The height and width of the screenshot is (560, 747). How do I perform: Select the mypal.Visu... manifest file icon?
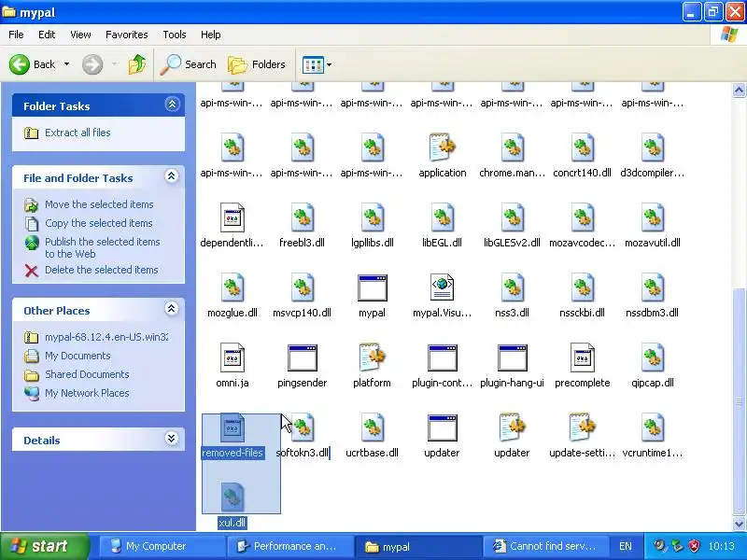(x=442, y=288)
